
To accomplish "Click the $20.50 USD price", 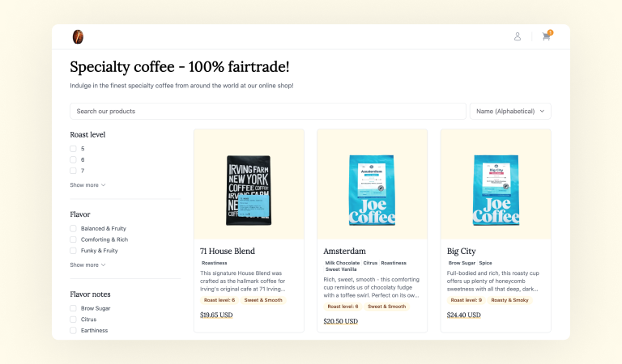I will click(x=340, y=321).
